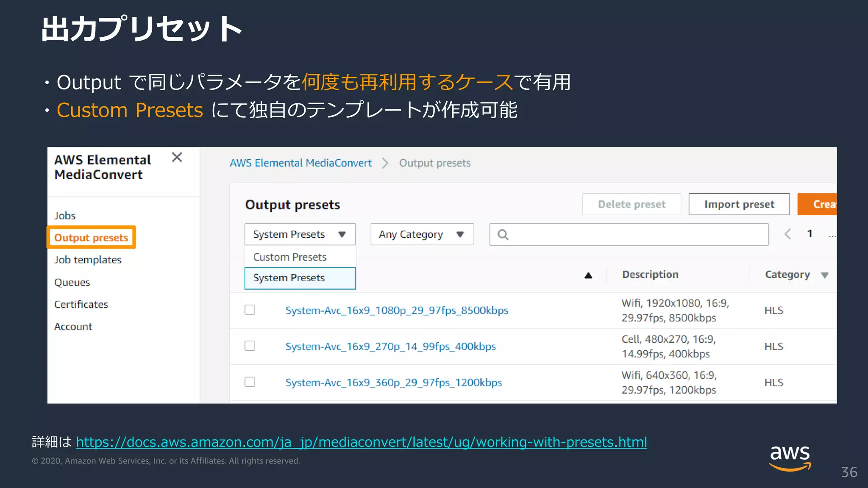
Task: Open the working-with-presets documentation link
Action: 362,442
